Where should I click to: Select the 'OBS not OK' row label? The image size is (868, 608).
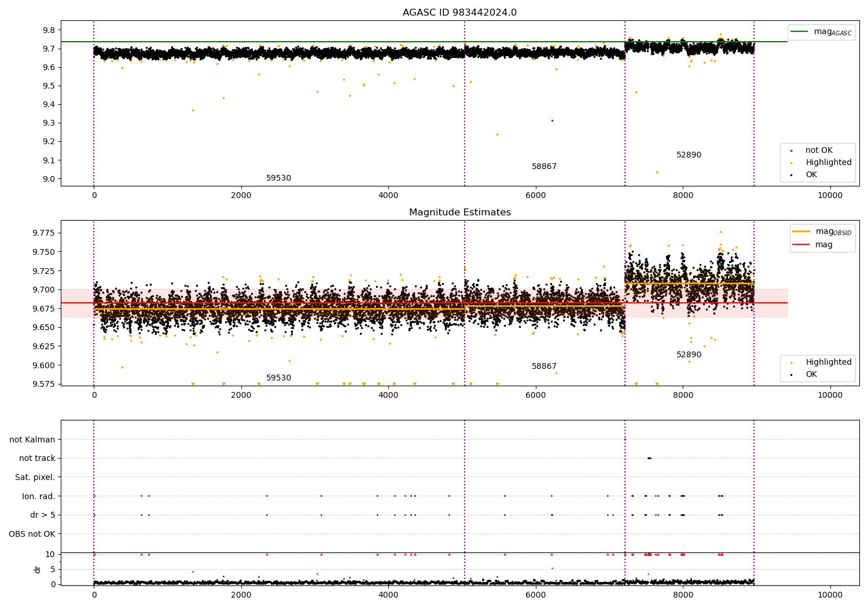[x=32, y=534]
